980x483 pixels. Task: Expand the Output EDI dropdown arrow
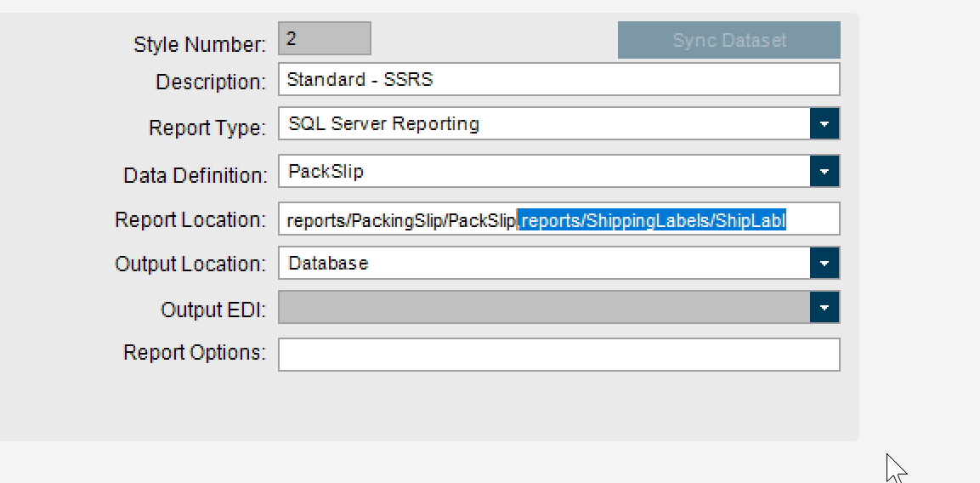tap(824, 307)
